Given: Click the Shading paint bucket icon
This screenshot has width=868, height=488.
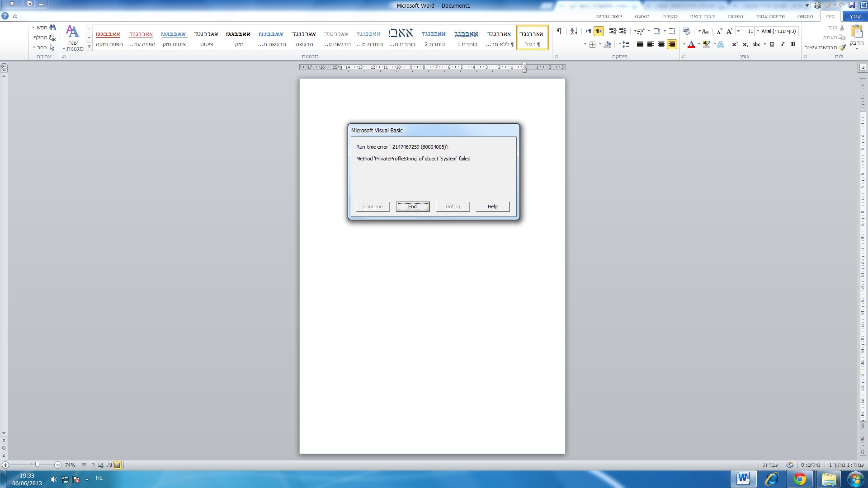Looking at the screenshot, I should click(x=607, y=44).
